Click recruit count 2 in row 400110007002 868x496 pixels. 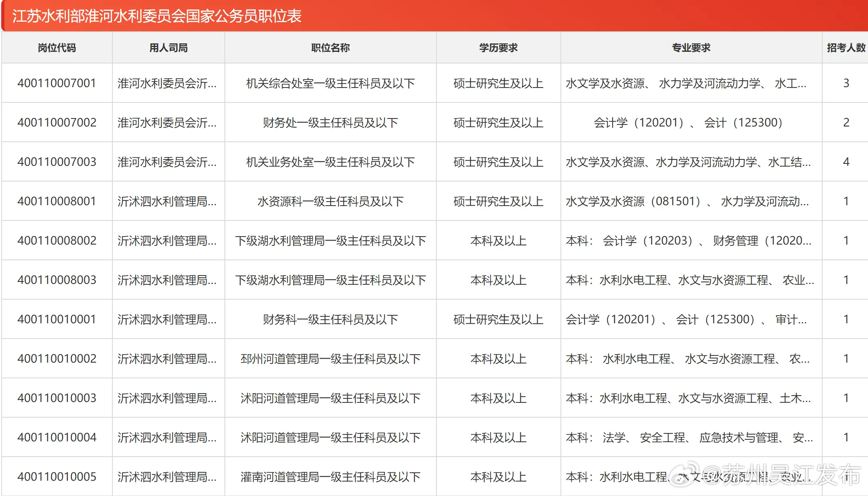coord(846,122)
